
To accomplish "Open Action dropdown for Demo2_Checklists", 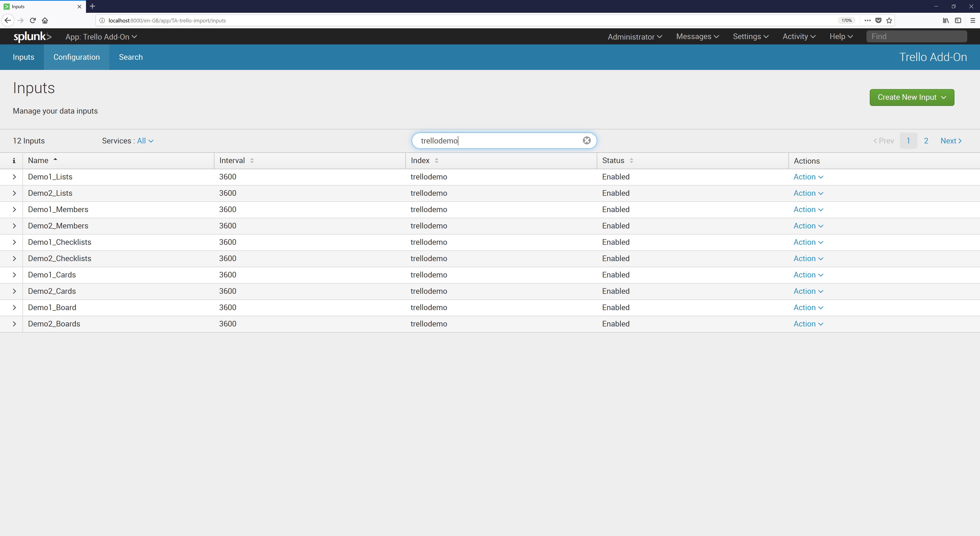I will coord(808,259).
